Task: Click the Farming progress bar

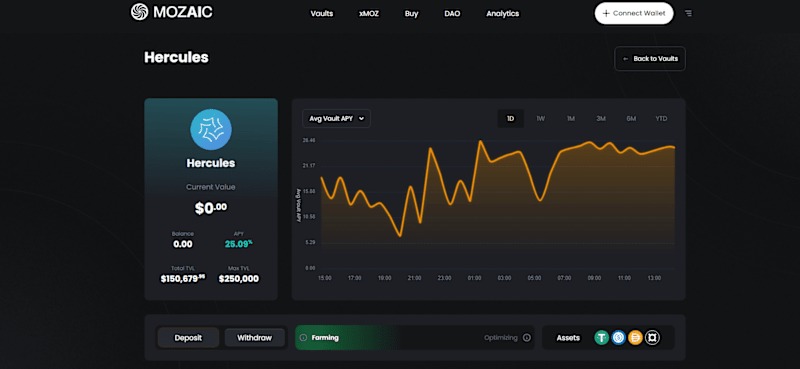Action: pyautogui.click(x=415, y=338)
